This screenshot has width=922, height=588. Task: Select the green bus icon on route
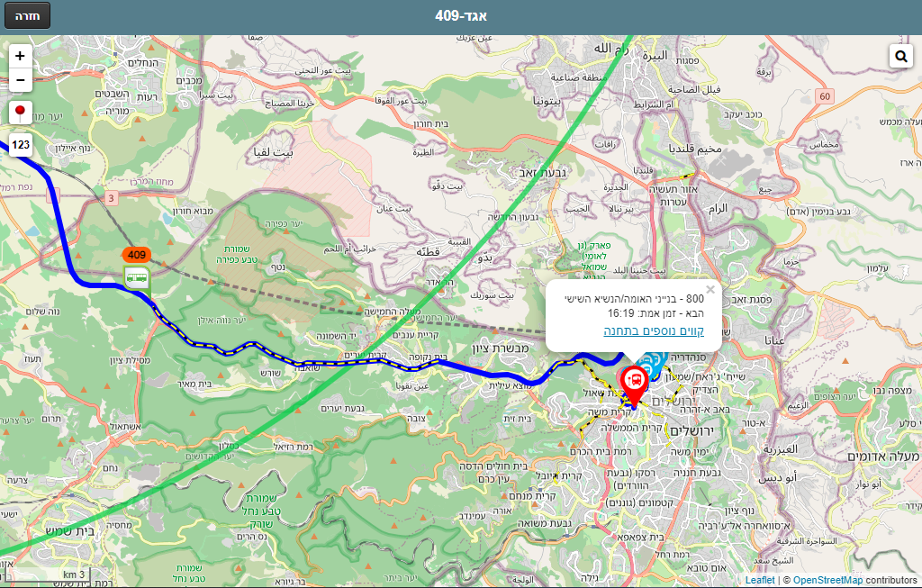tap(137, 277)
